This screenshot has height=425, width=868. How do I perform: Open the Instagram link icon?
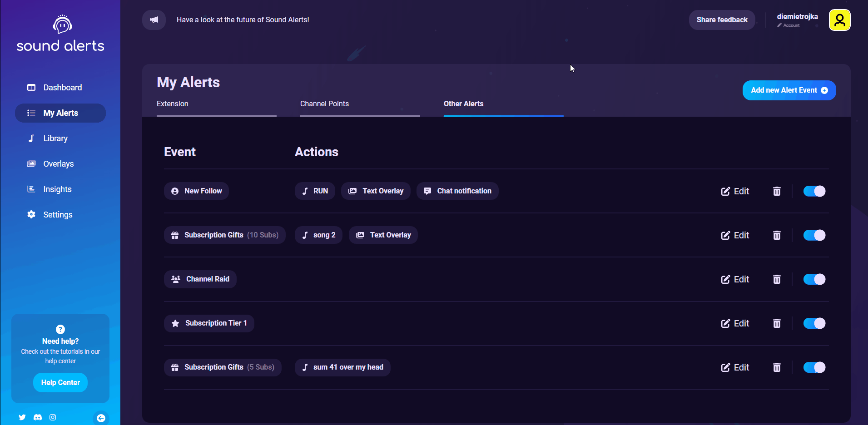pyautogui.click(x=53, y=417)
